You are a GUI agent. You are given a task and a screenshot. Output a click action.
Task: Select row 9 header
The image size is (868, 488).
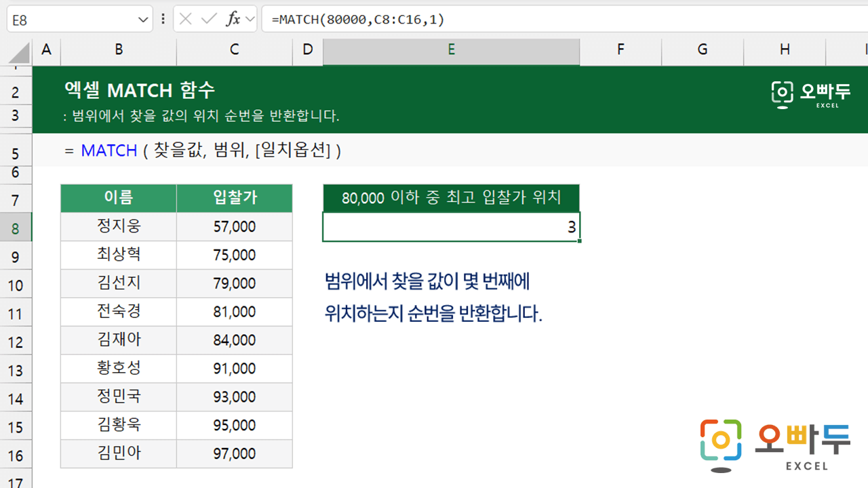(x=16, y=256)
